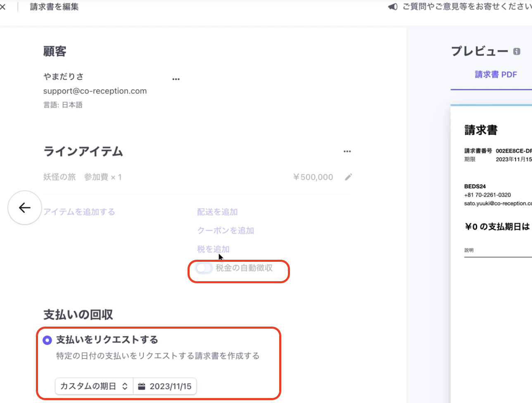Screen dimensions: 532x403
Task: Click 税を追加 link
Action: (x=213, y=249)
